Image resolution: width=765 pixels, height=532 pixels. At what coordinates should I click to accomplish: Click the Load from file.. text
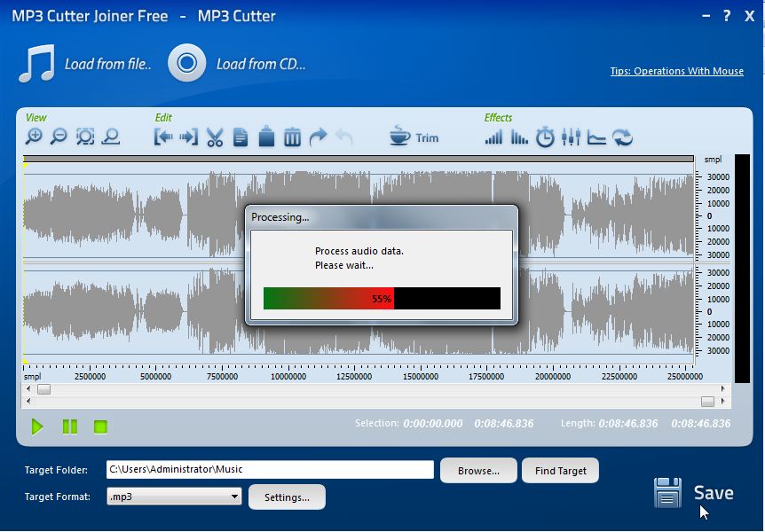tap(107, 64)
